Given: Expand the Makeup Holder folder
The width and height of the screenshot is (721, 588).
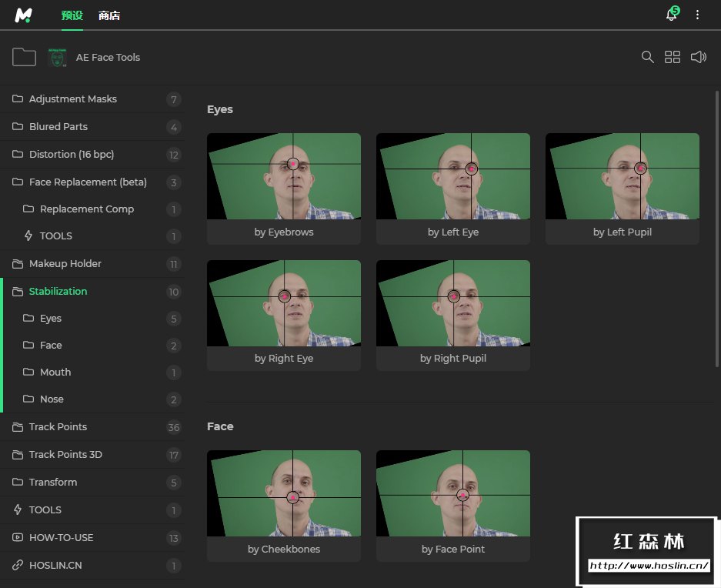Looking at the screenshot, I should (92, 264).
